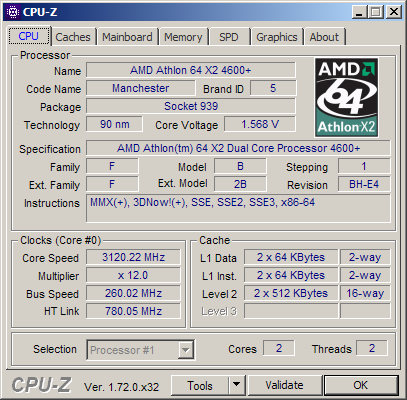Show the Graphics tab
Screen dimensions: 407x400
[x=277, y=37]
